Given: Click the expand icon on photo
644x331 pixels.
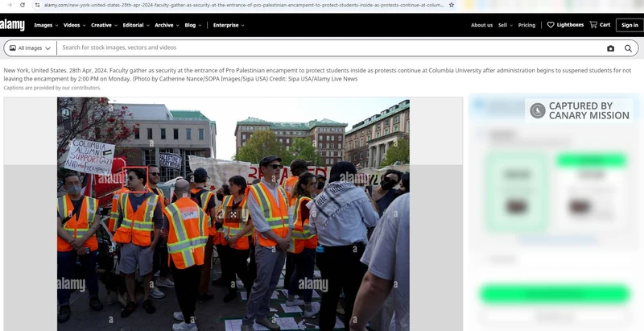Looking at the screenshot, I should pos(233,213).
